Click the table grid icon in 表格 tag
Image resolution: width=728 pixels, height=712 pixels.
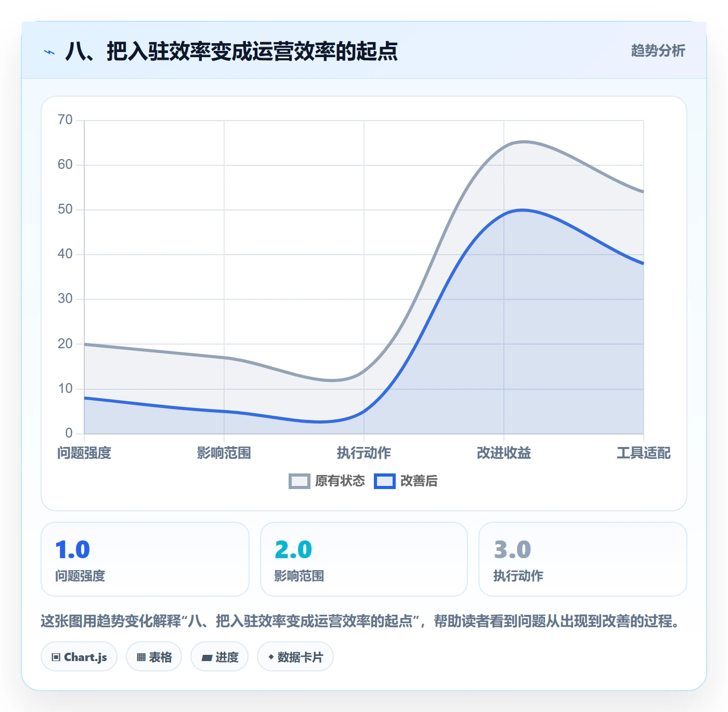pos(141,657)
